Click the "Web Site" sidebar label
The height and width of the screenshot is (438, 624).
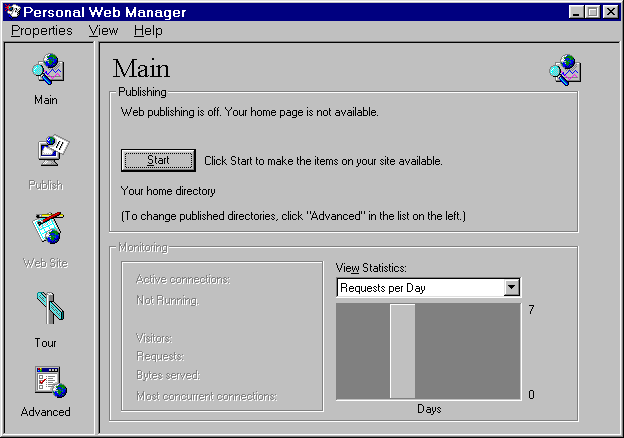(x=46, y=263)
